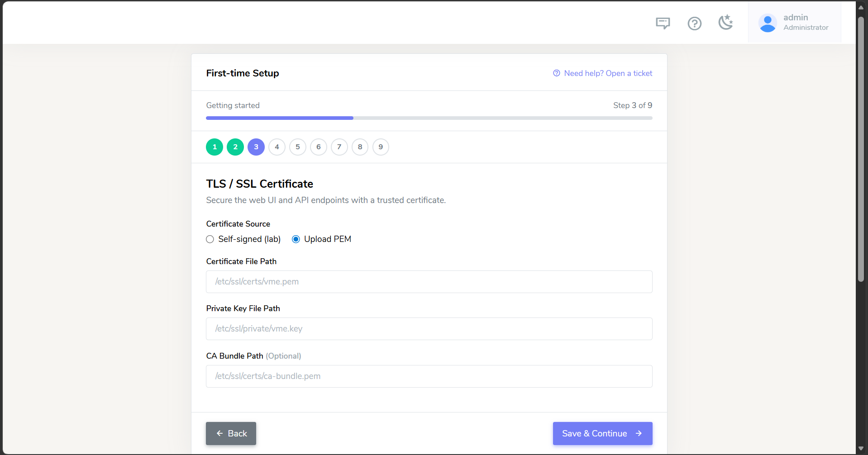Toggle dark mode moon icon
Viewport: 868px width, 455px height.
(x=726, y=22)
